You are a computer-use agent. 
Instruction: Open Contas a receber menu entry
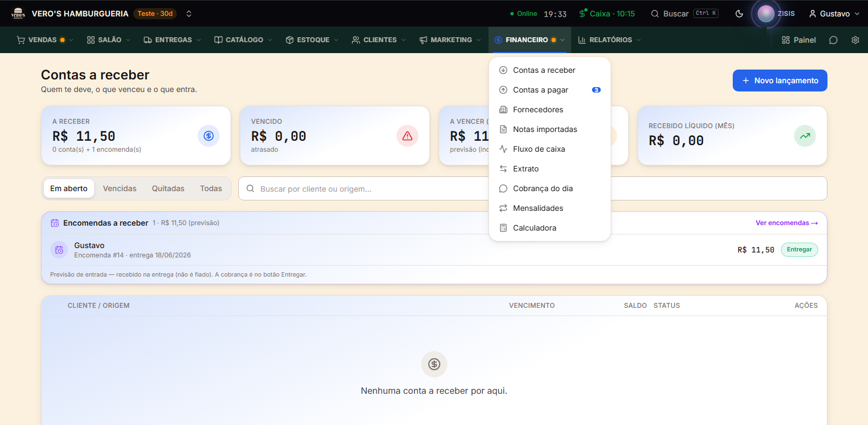click(550, 70)
